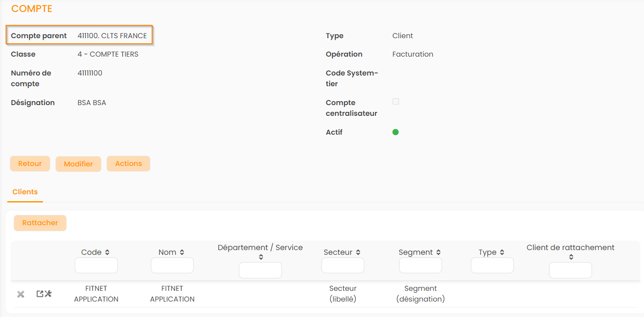
Task: Click the green Actif status indicator
Action: tap(396, 132)
